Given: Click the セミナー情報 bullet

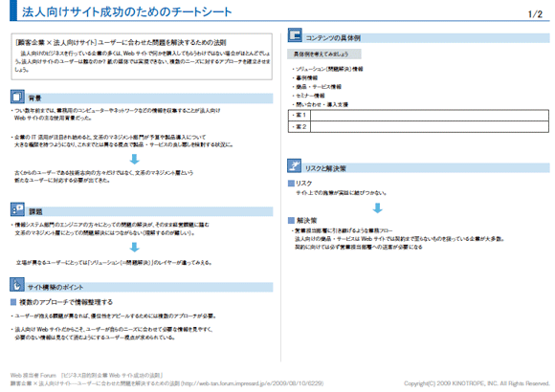Looking at the screenshot, I should pyautogui.click(x=308, y=96).
